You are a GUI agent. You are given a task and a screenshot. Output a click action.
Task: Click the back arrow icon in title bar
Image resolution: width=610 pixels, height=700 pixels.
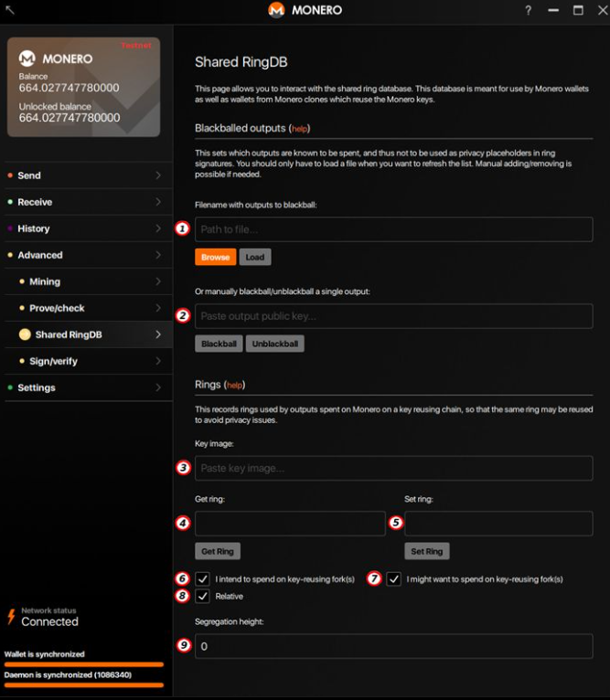(10, 10)
